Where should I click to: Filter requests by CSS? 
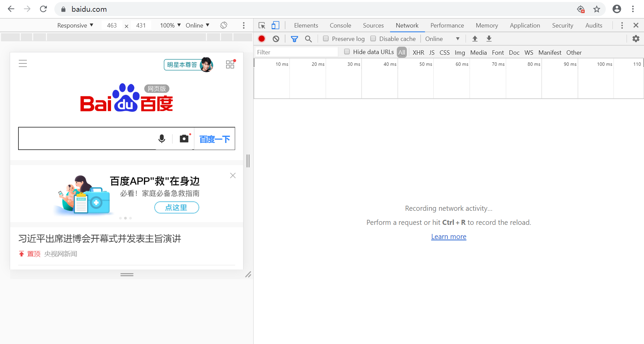(444, 53)
